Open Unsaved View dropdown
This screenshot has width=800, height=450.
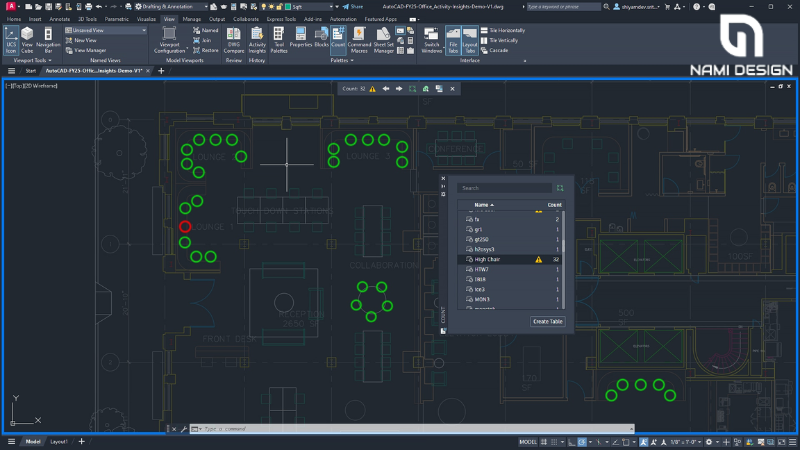tap(106, 30)
